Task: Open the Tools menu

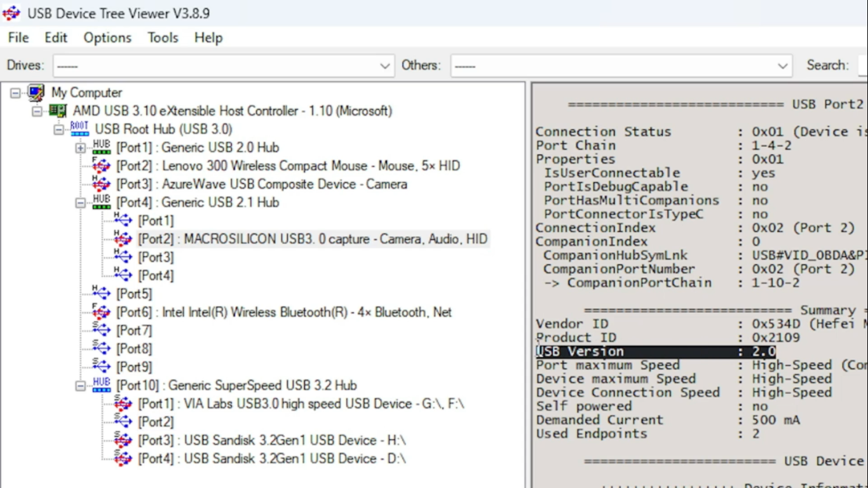Action: (163, 38)
